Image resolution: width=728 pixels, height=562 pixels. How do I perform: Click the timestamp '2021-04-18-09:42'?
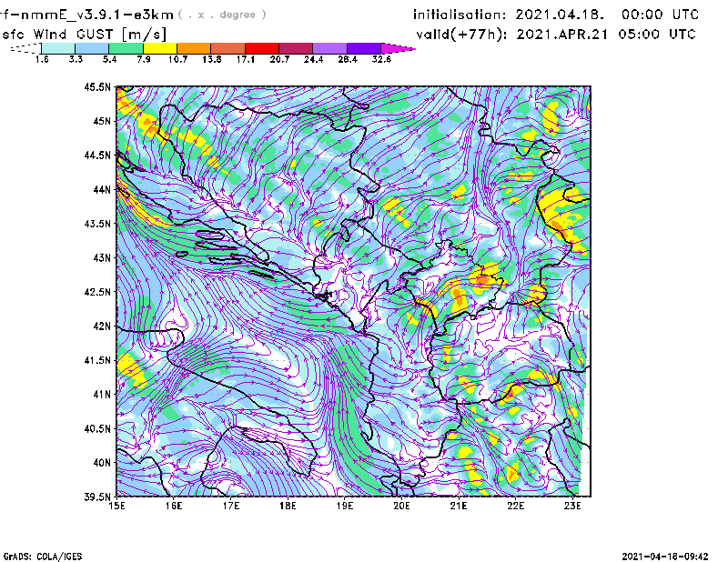(665, 557)
